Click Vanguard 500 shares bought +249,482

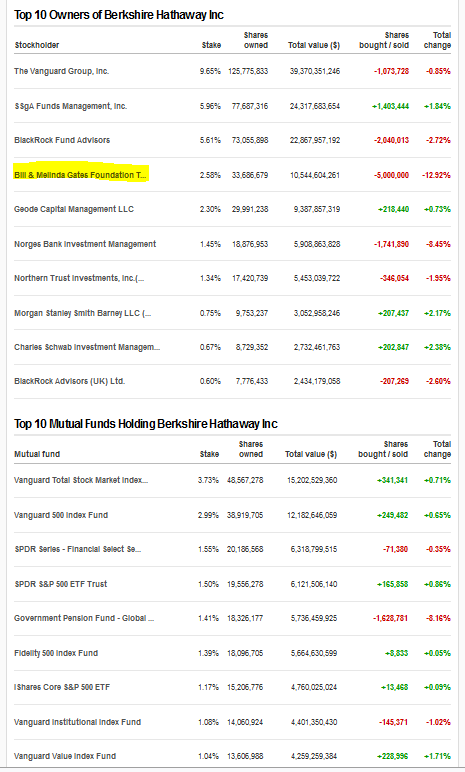pyautogui.click(x=393, y=515)
